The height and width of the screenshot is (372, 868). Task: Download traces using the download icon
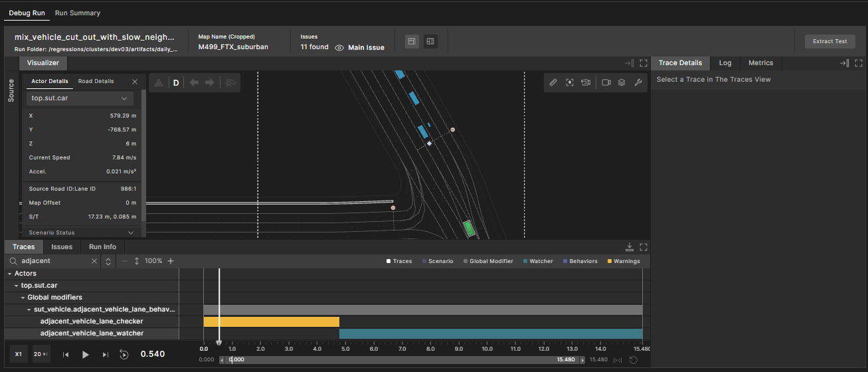[x=630, y=246]
